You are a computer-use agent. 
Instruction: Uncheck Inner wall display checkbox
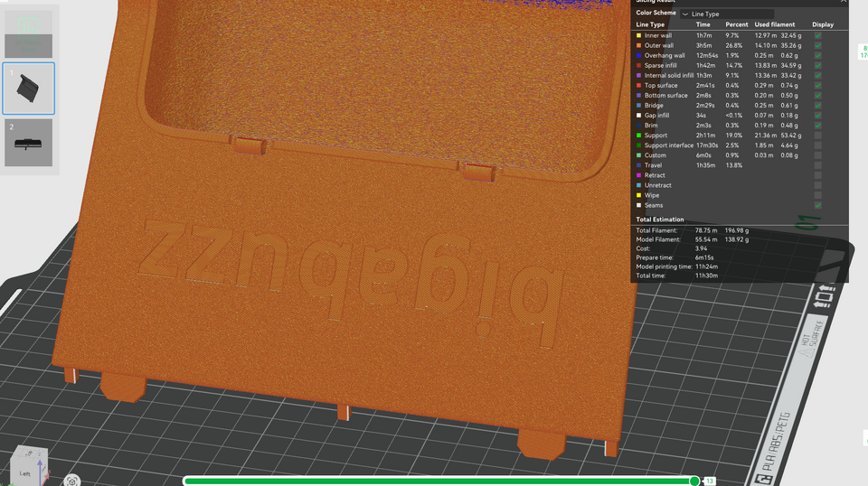tap(817, 36)
